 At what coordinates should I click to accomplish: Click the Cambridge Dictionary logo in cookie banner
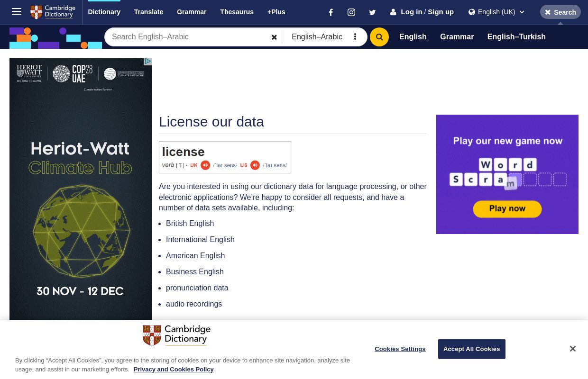pyautogui.click(x=176, y=335)
